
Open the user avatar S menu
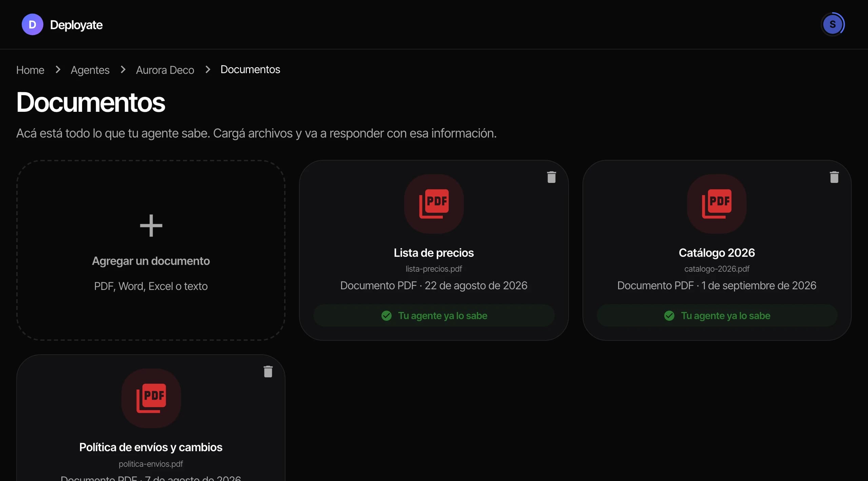pyautogui.click(x=832, y=24)
